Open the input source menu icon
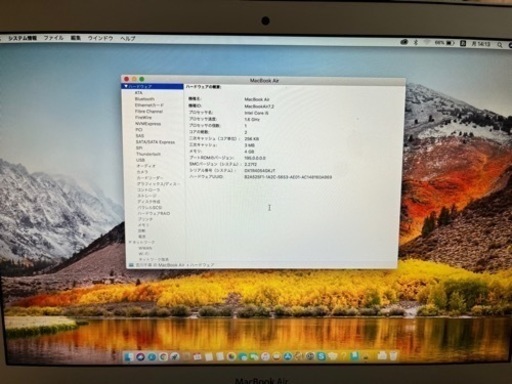 click(x=463, y=43)
